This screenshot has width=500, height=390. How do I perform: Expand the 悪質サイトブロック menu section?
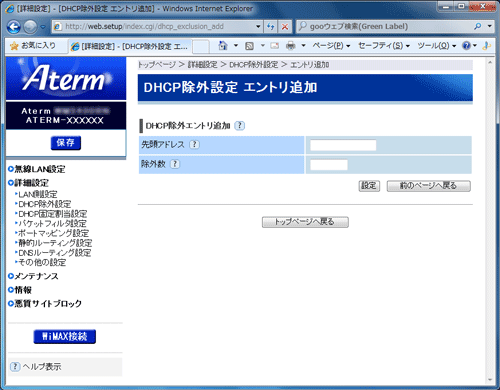[45, 303]
